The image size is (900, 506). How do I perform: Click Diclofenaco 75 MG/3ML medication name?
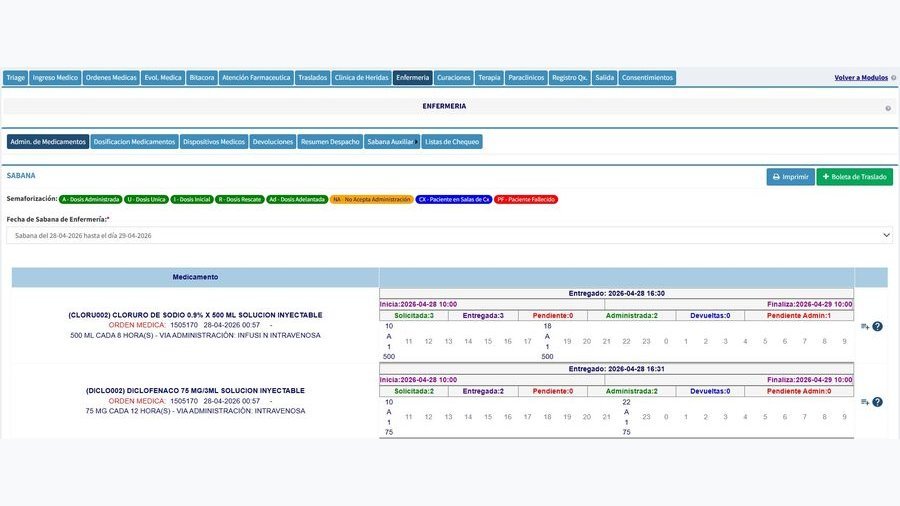click(x=195, y=391)
